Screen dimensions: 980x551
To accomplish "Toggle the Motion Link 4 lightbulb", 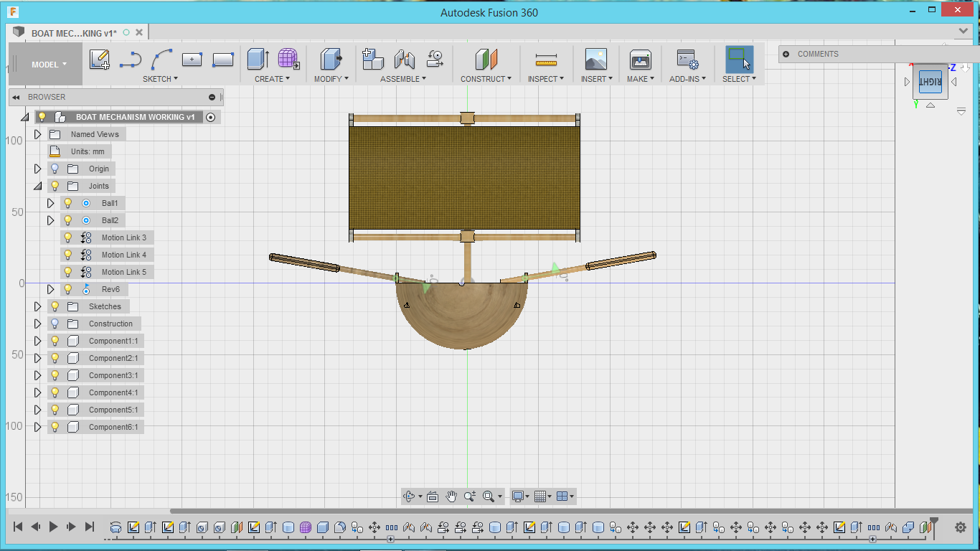I will (68, 255).
